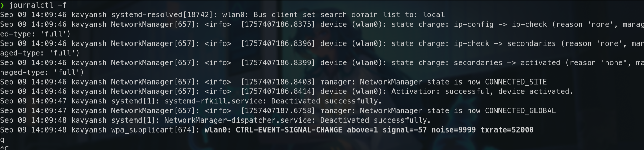644x150 pixels.
Task: Click timestamp '[1757407186.8375]'
Action: click(x=278, y=25)
